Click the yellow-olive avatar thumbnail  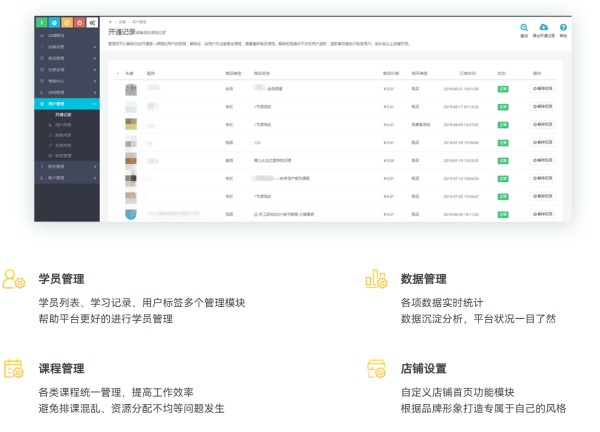click(131, 124)
